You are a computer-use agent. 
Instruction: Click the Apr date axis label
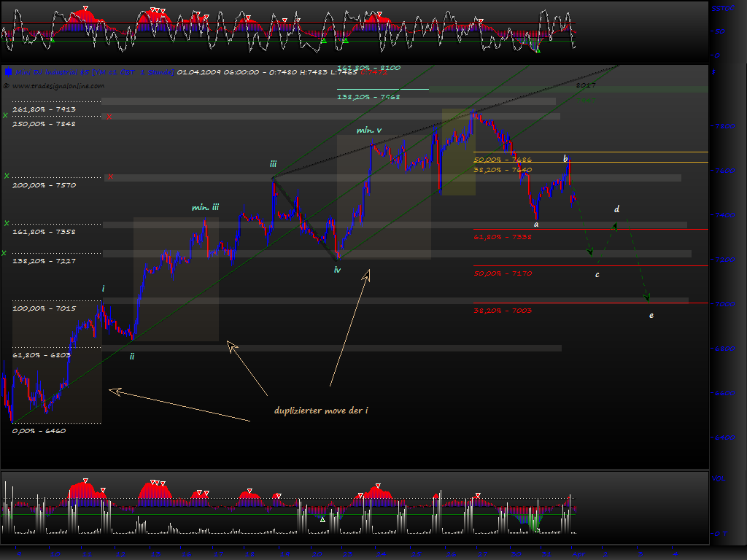[x=578, y=554]
